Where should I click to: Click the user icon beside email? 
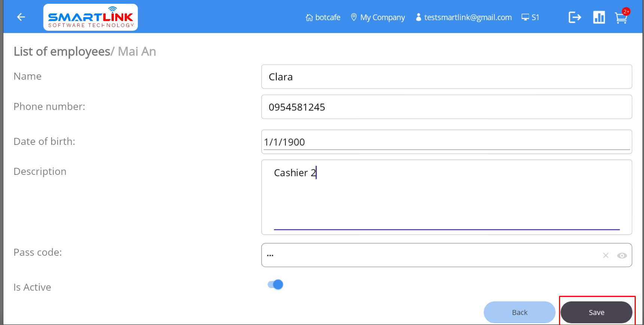pyautogui.click(x=419, y=17)
